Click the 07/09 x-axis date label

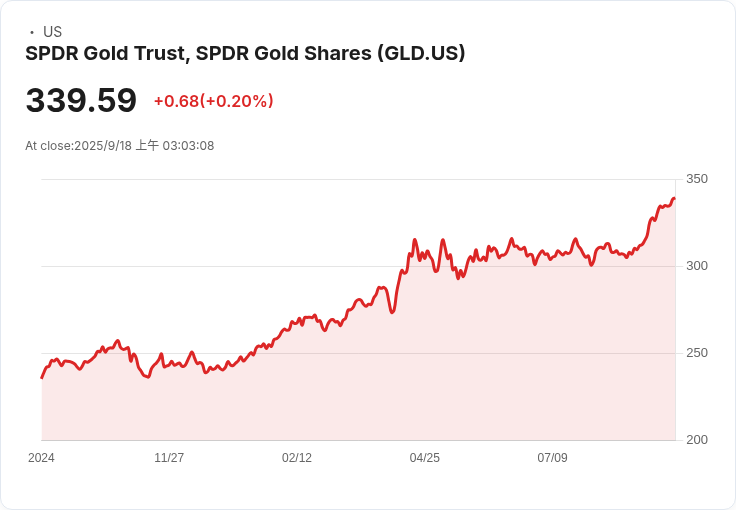click(552, 458)
